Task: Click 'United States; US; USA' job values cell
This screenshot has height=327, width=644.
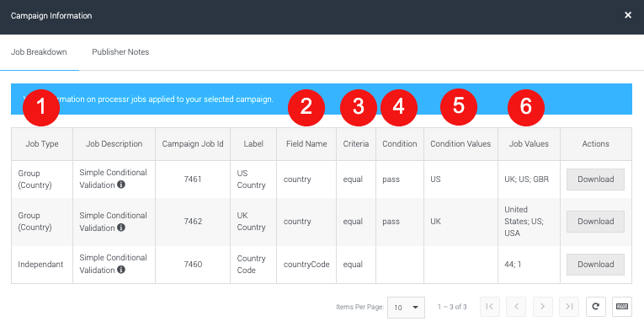Action: click(529, 222)
